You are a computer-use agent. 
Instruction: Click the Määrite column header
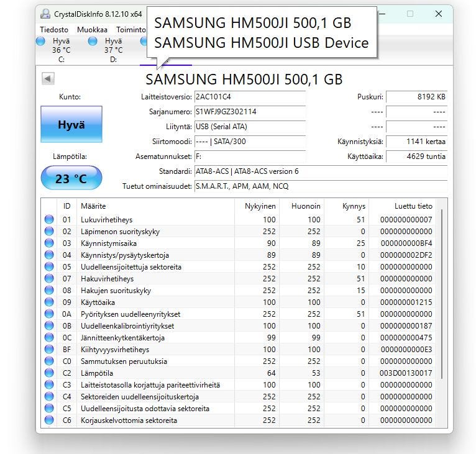(x=156, y=206)
